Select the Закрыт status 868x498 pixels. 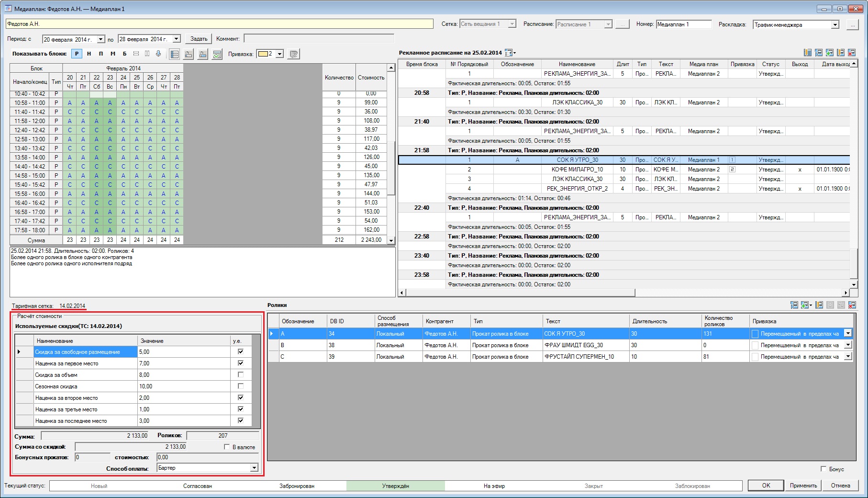pos(594,486)
